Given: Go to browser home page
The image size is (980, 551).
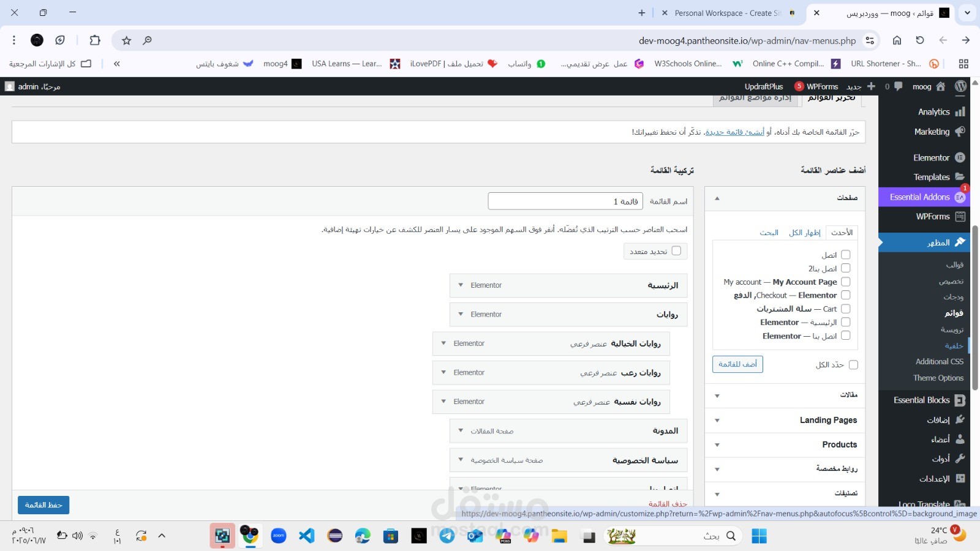Looking at the screenshot, I should click(x=897, y=40).
